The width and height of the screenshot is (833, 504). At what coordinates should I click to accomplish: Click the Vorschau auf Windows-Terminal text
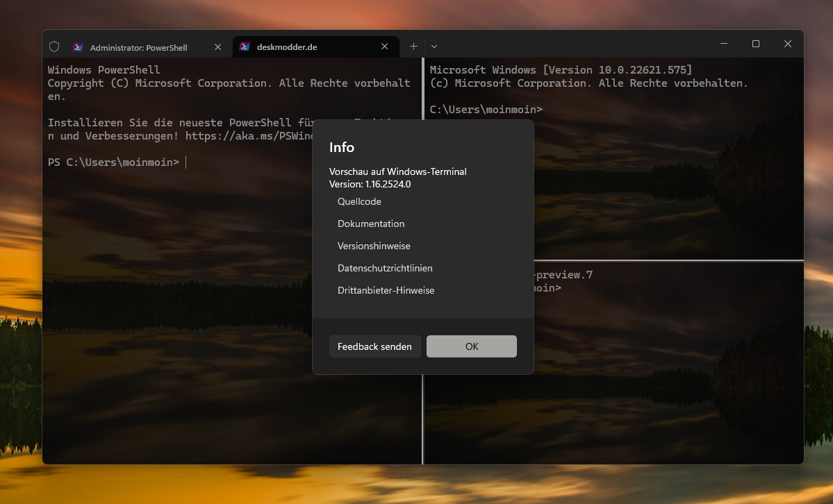click(398, 171)
